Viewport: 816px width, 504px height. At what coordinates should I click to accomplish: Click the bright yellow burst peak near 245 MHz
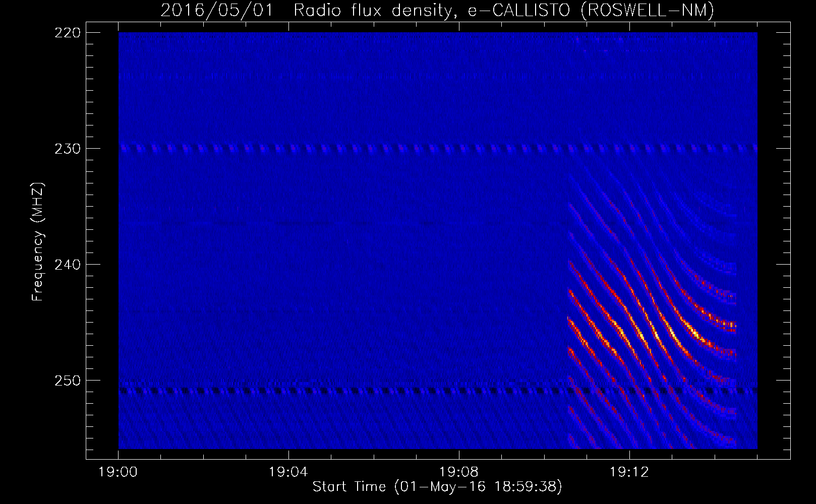click(x=656, y=333)
